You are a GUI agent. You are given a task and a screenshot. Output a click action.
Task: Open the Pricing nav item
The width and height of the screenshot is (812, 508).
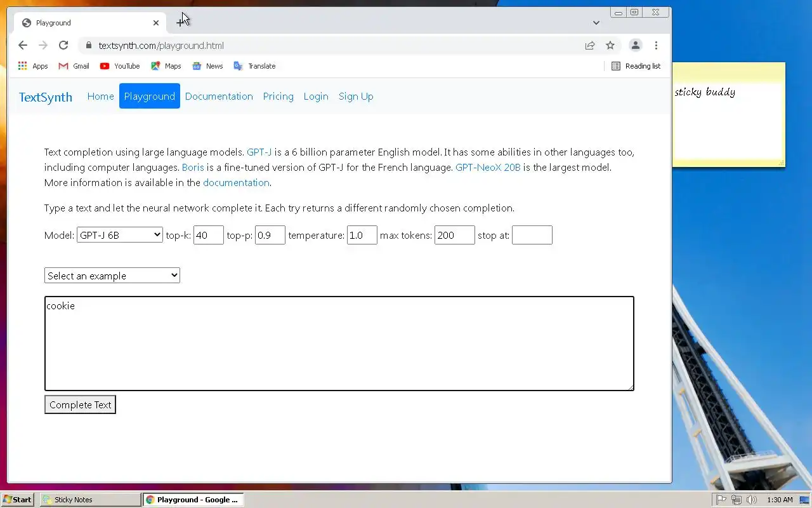pyautogui.click(x=278, y=97)
